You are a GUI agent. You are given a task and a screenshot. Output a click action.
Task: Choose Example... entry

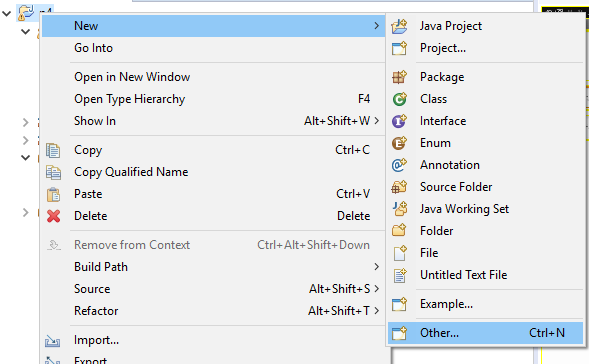pyautogui.click(x=485, y=304)
